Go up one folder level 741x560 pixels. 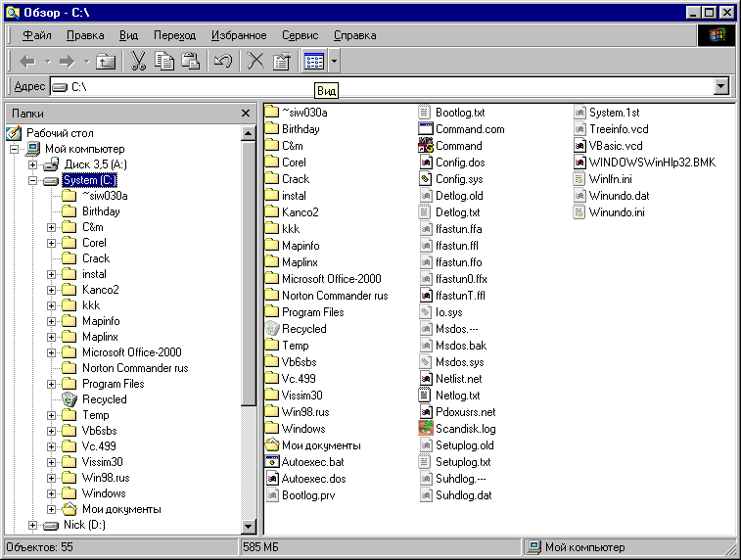(106, 62)
